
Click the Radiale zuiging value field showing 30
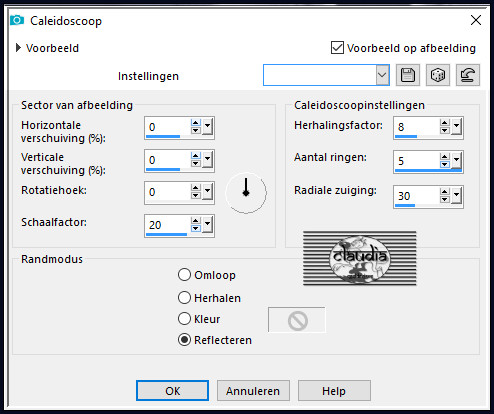(417, 196)
